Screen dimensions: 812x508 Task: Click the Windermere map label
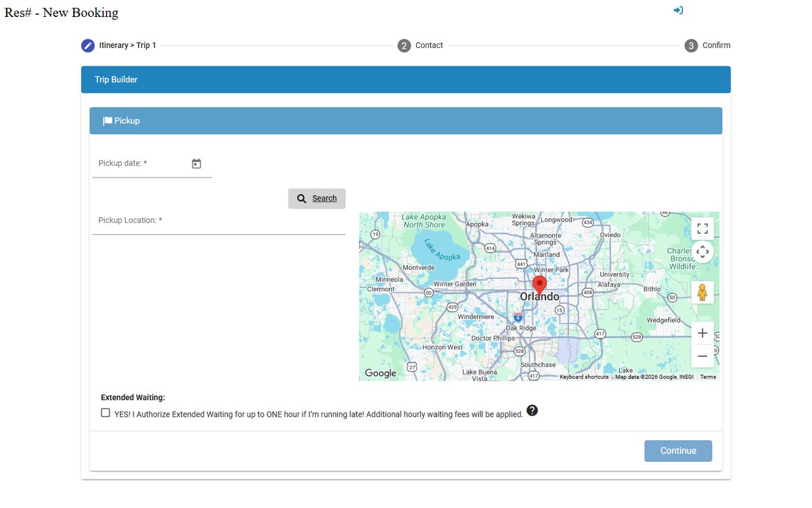476,317
